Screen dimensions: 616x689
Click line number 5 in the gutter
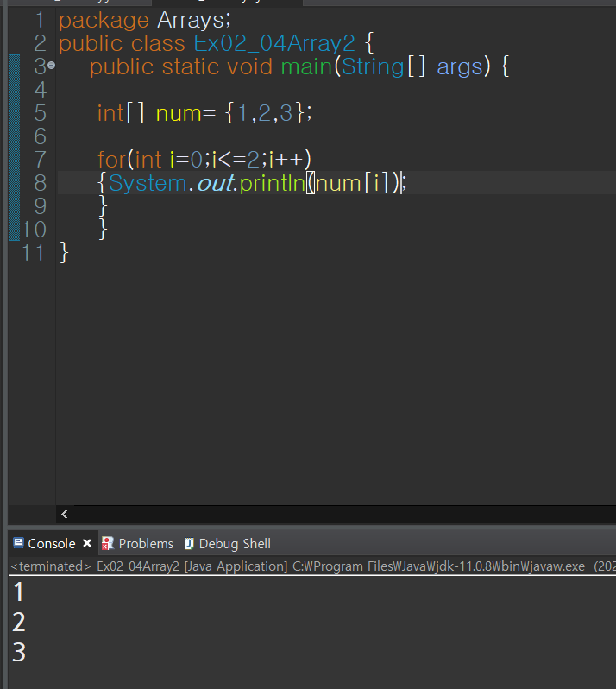click(40, 113)
